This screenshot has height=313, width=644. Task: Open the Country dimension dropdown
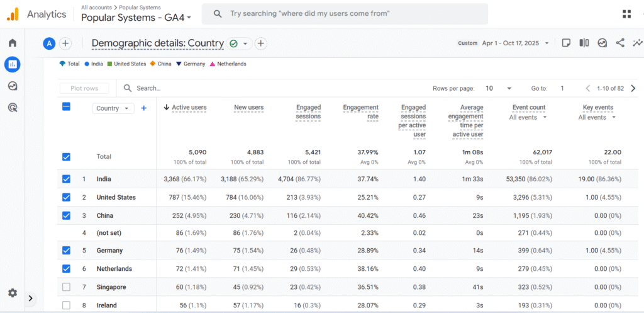[x=113, y=108]
